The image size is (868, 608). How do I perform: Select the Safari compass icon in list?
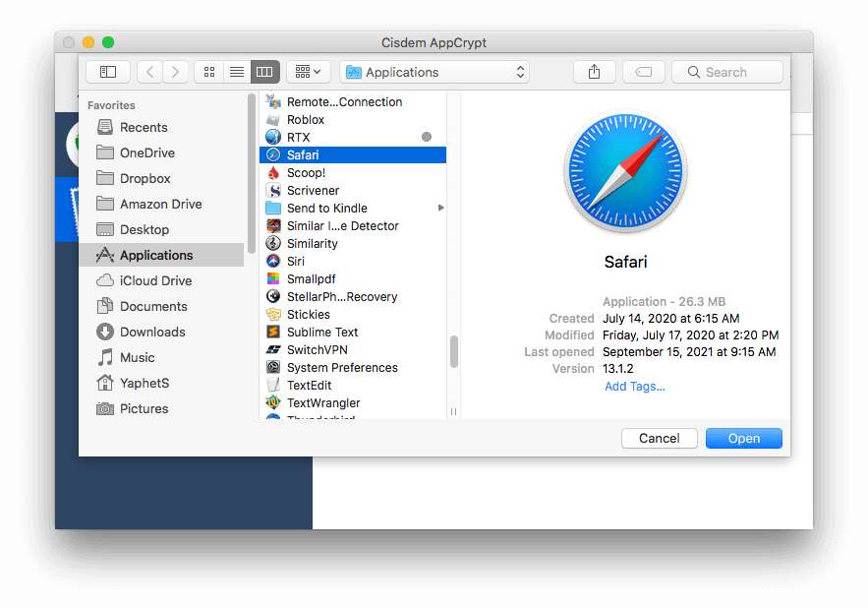(273, 154)
